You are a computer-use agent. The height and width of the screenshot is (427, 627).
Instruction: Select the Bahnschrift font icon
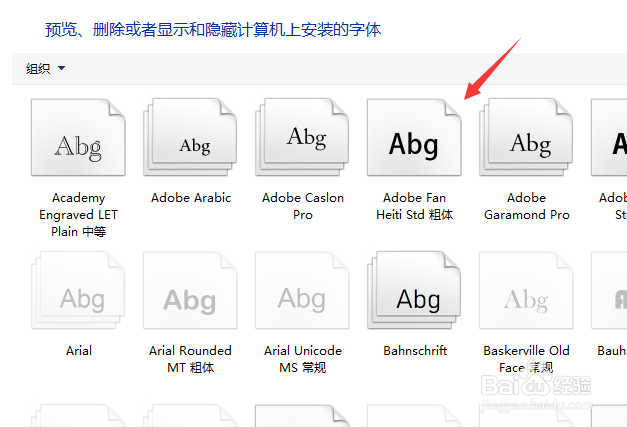[x=414, y=290]
